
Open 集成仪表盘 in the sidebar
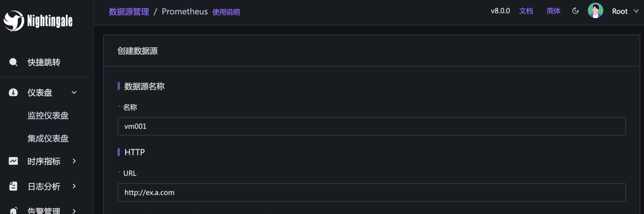(48, 138)
